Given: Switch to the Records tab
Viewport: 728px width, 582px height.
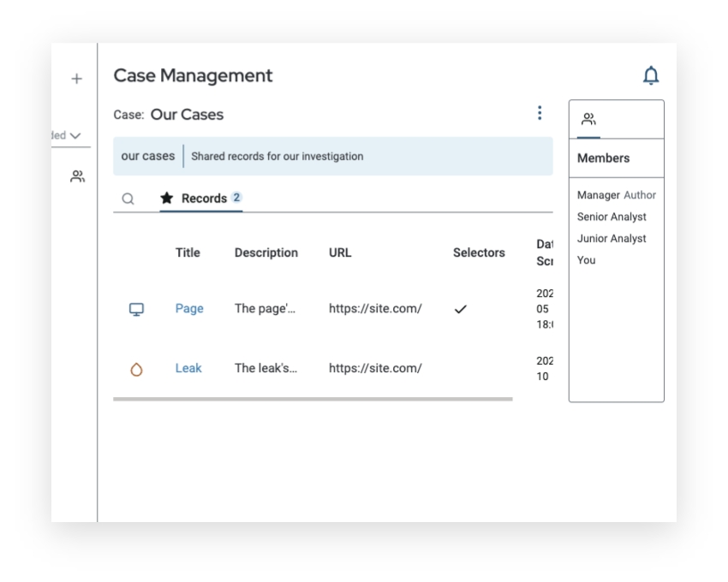Looking at the screenshot, I should tap(204, 199).
